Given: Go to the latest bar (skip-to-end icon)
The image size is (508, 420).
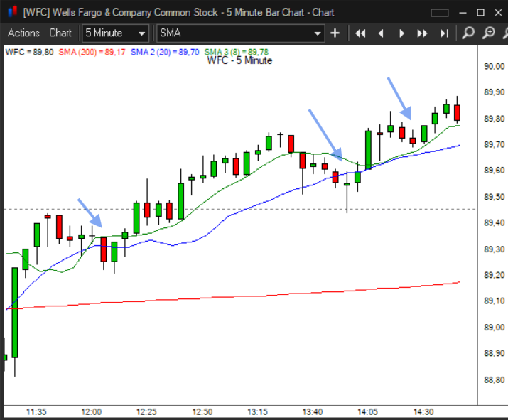Looking at the screenshot, I should (x=444, y=33).
